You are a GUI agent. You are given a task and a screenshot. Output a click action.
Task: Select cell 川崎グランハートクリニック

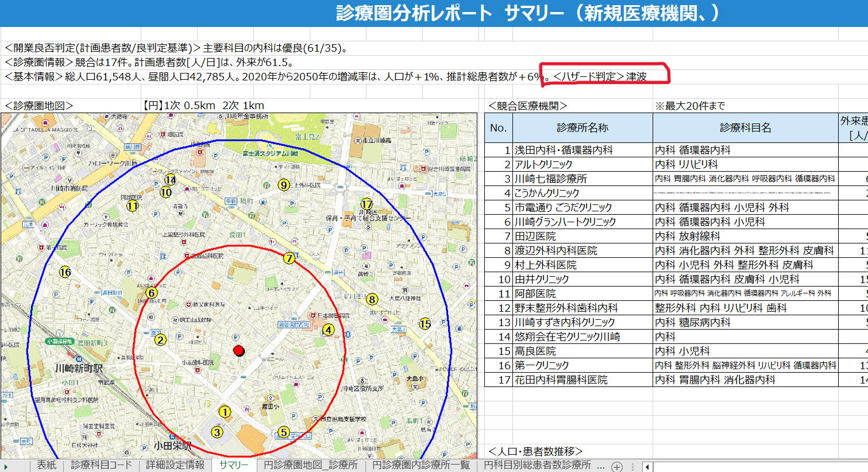point(582,222)
